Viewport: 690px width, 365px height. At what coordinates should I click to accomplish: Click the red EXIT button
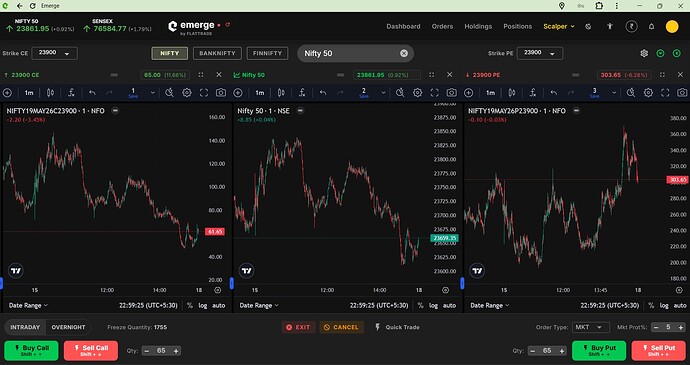click(298, 327)
